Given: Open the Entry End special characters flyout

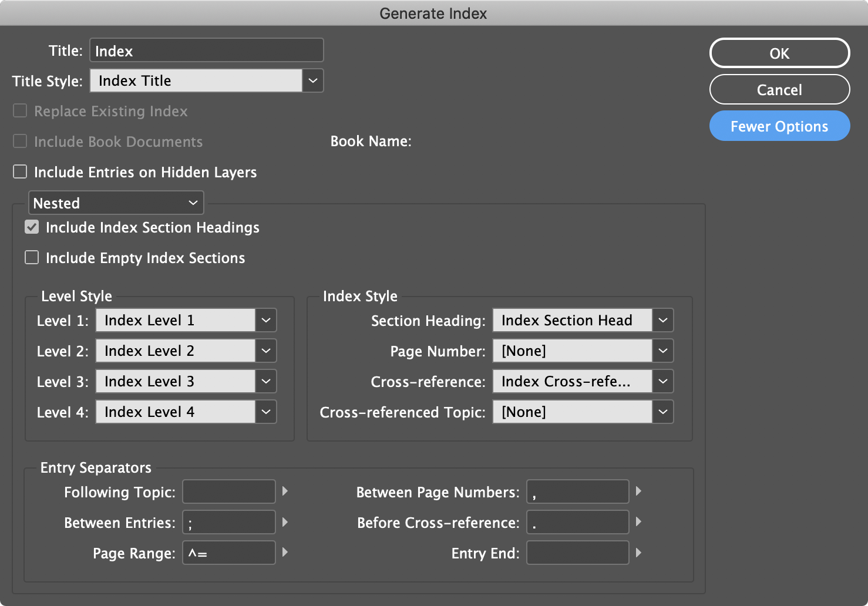Looking at the screenshot, I should click(638, 553).
